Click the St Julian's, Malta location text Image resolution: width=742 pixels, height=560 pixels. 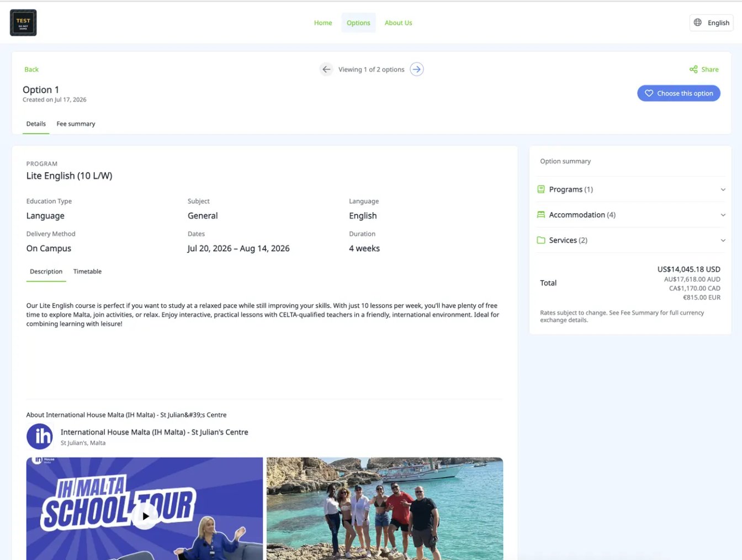click(83, 443)
